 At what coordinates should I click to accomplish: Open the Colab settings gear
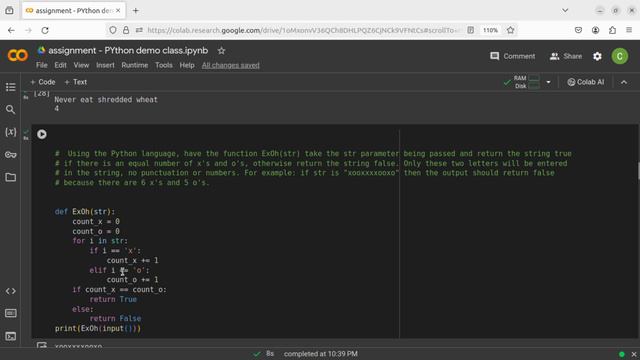[x=597, y=56]
